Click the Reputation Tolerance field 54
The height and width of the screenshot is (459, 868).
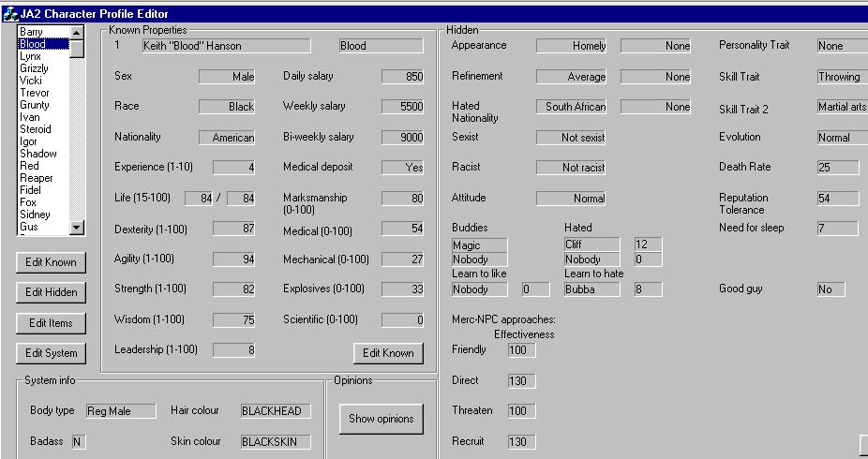point(838,198)
